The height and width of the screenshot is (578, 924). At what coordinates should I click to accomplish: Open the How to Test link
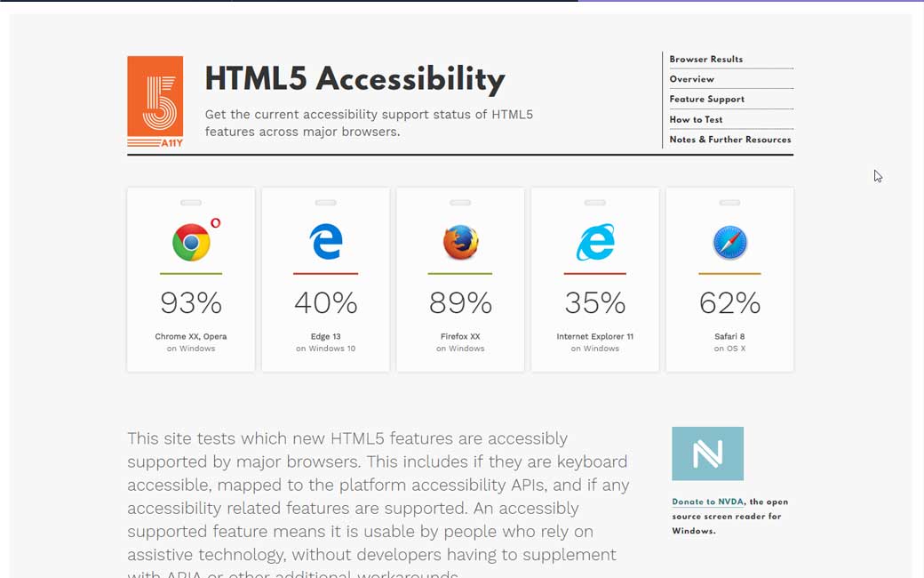pos(696,119)
